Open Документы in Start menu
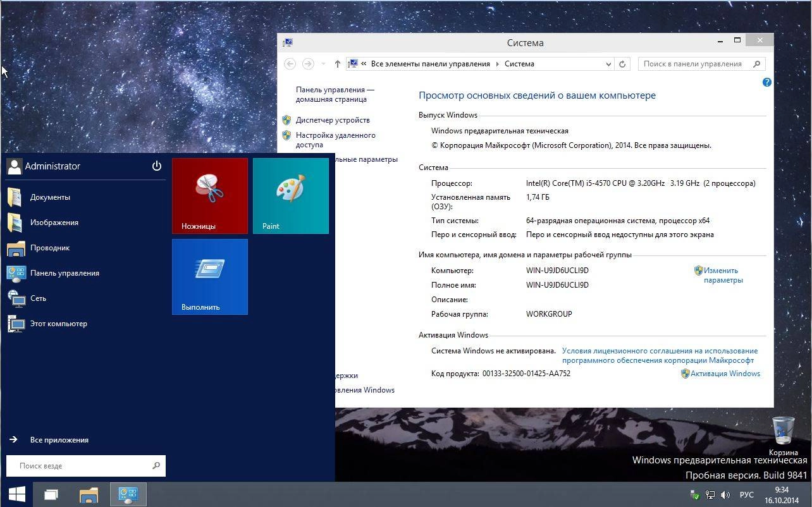The image size is (812, 507). pyautogui.click(x=86, y=197)
